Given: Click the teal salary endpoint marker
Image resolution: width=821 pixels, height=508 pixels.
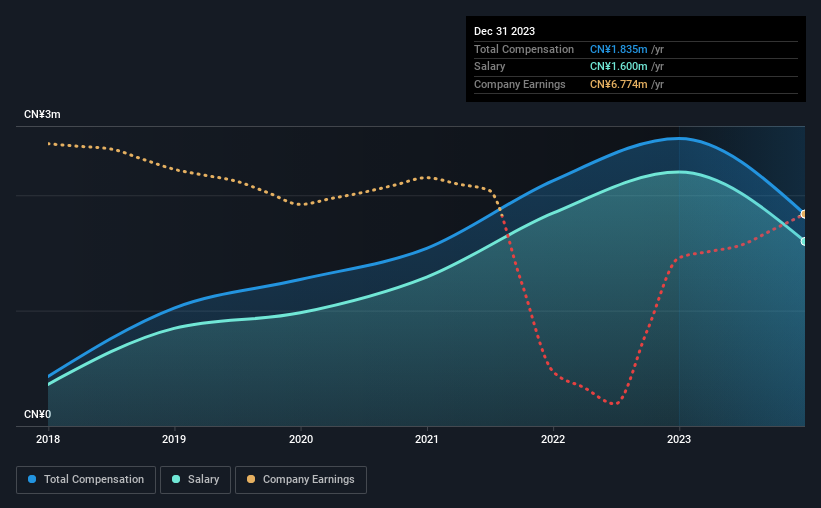Looking at the screenshot, I should point(803,241).
